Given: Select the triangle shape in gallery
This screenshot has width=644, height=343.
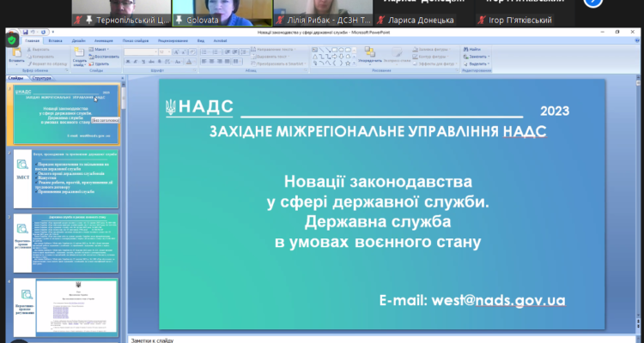Looking at the screenshot, I should (314, 57).
